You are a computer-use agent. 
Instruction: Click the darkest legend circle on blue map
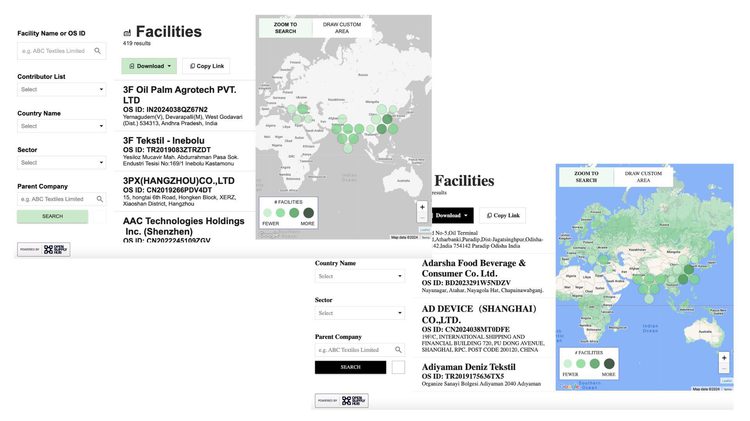tap(609, 364)
